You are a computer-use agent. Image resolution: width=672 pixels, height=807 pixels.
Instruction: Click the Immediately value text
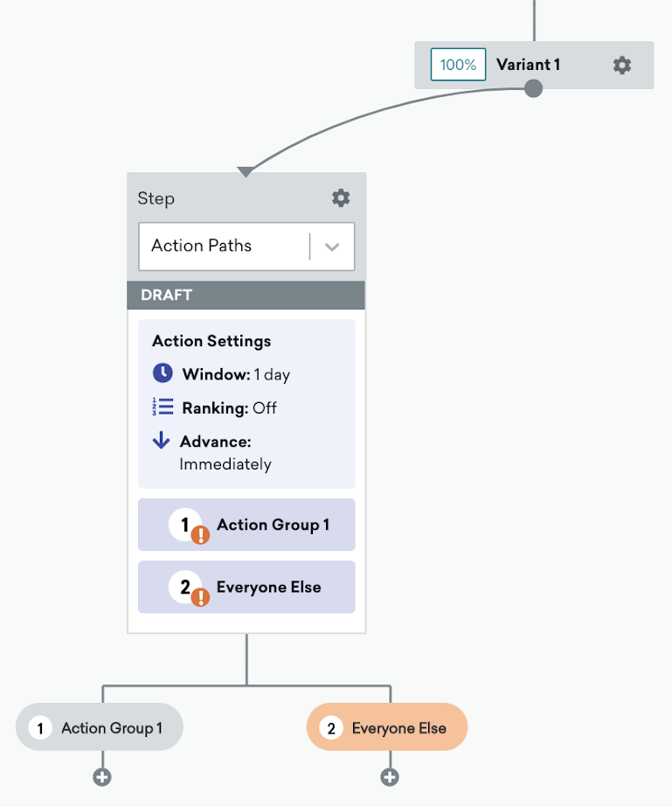[x=225, y=464]
